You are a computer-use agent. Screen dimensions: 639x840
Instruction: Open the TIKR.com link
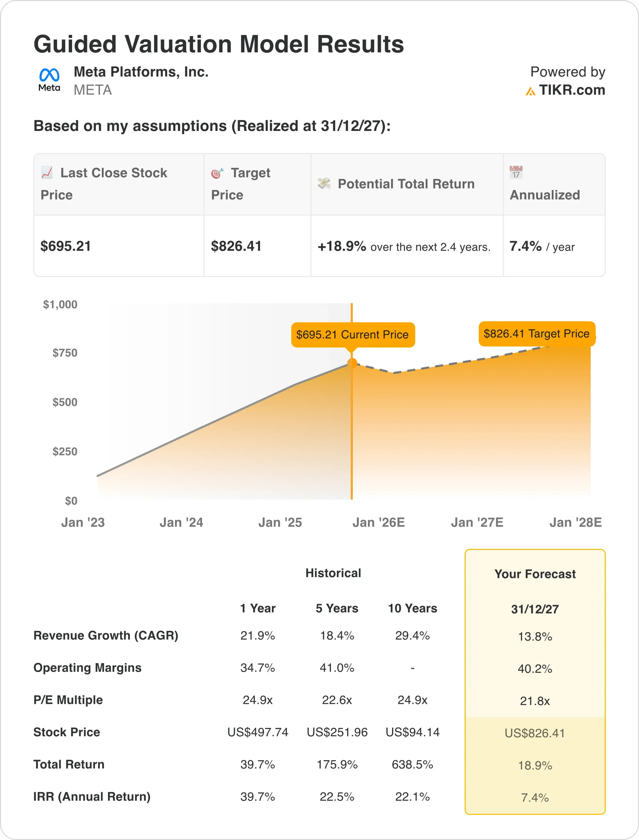(572, 91)
